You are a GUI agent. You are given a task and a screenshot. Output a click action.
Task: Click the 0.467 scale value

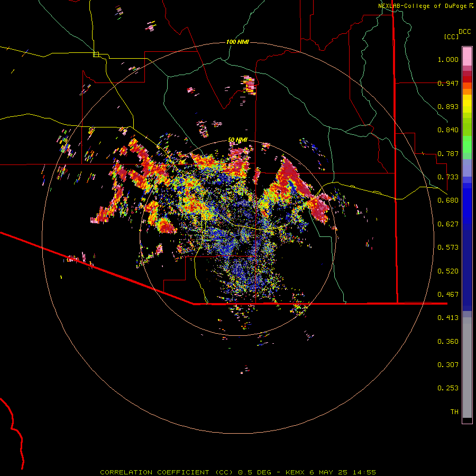pos(448,295)
